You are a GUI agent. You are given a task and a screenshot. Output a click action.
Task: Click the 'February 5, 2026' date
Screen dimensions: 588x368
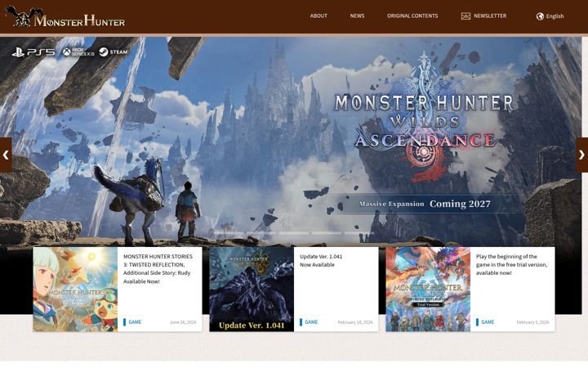[x=532, y=322]
